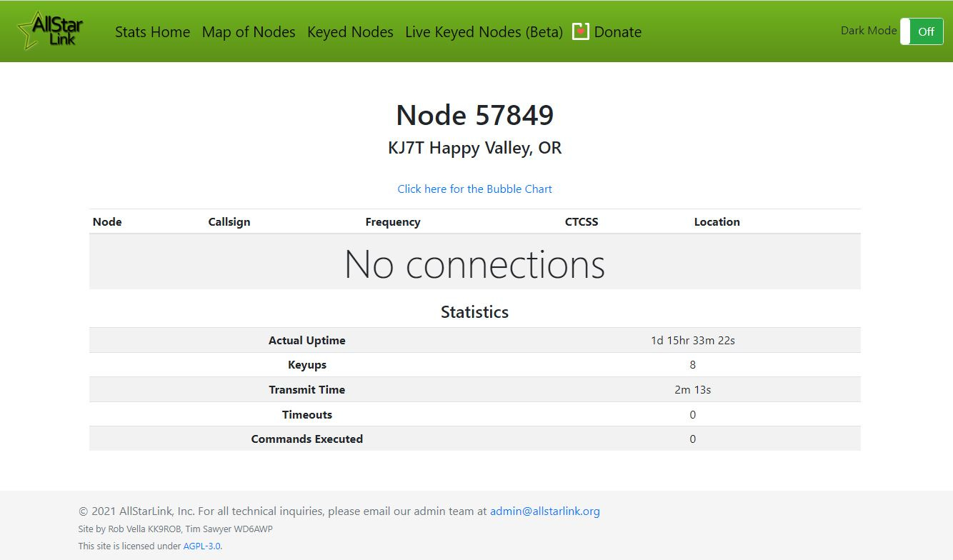Open the Stats Home page
The height and width of the screenshot is (560, 953).
coord(152,32)
